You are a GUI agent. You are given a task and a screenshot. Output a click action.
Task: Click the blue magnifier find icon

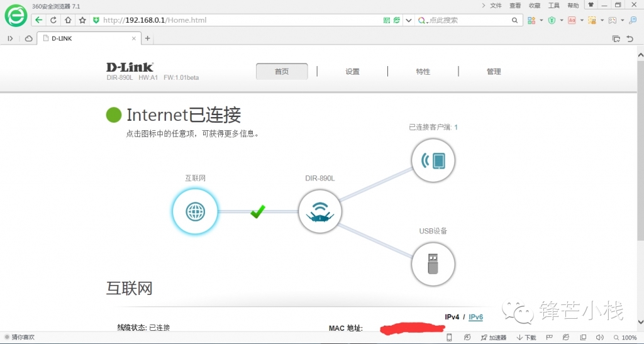[633, 20]
